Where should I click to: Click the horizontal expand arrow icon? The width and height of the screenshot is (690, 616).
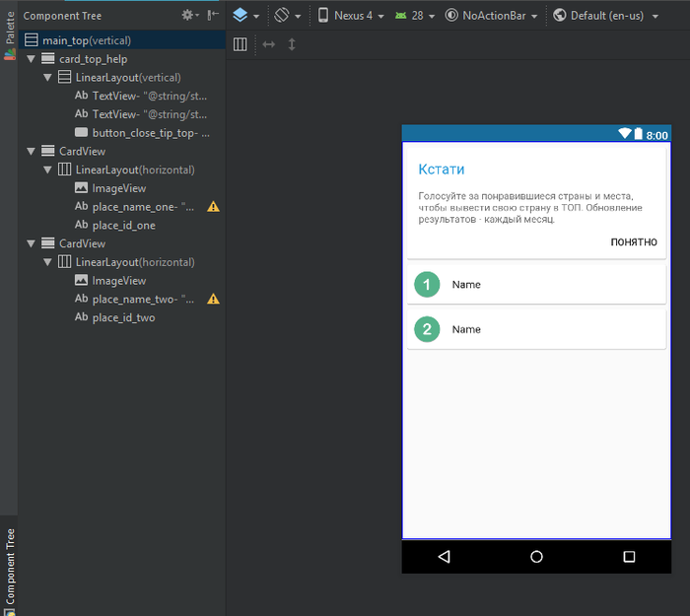click(x=268, y=44)
